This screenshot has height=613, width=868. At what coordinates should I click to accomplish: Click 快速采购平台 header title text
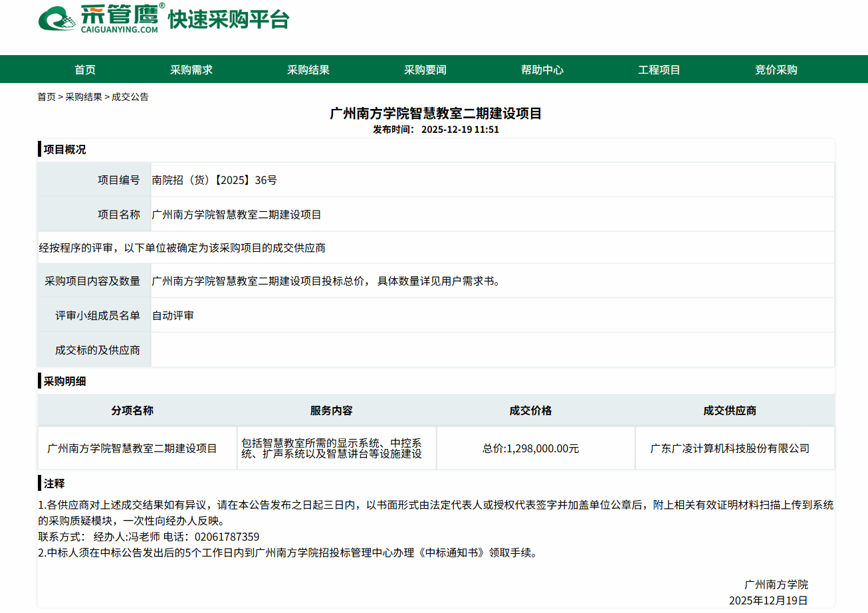pyautogui.click(x=229, y=19)
